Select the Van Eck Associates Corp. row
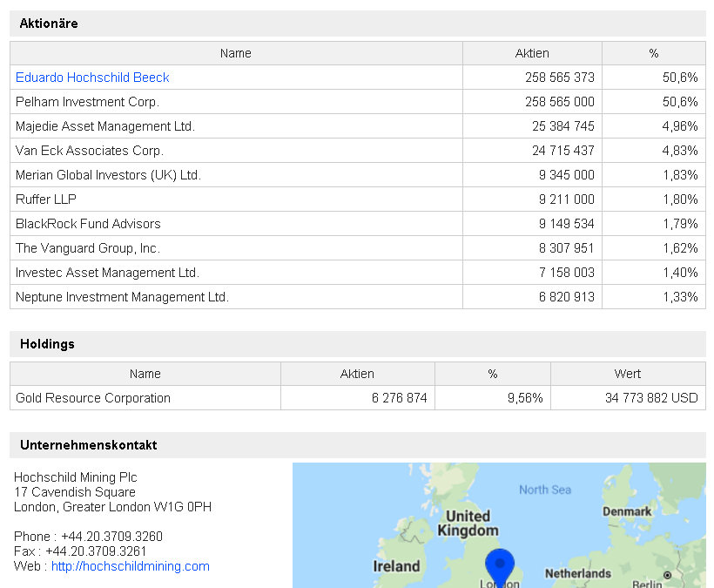714x588 pixels. (x=89, y=151)
